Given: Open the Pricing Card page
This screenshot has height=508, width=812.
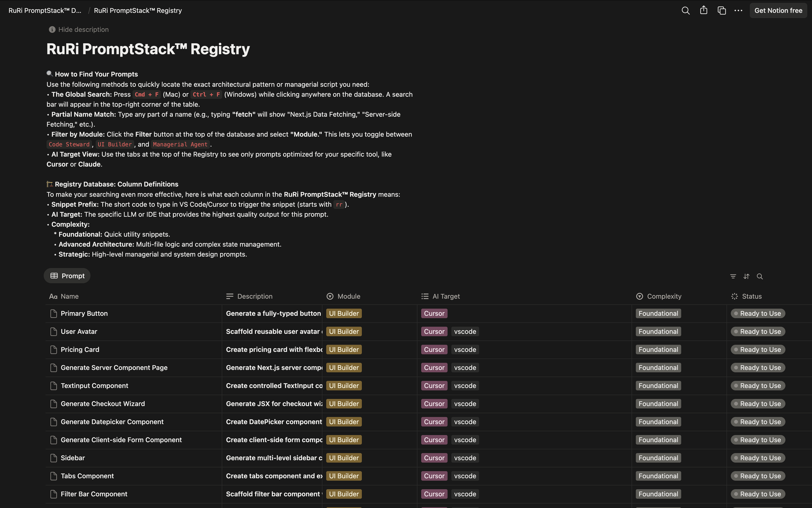Looking at the screenshot, I should tap(80, 349).
